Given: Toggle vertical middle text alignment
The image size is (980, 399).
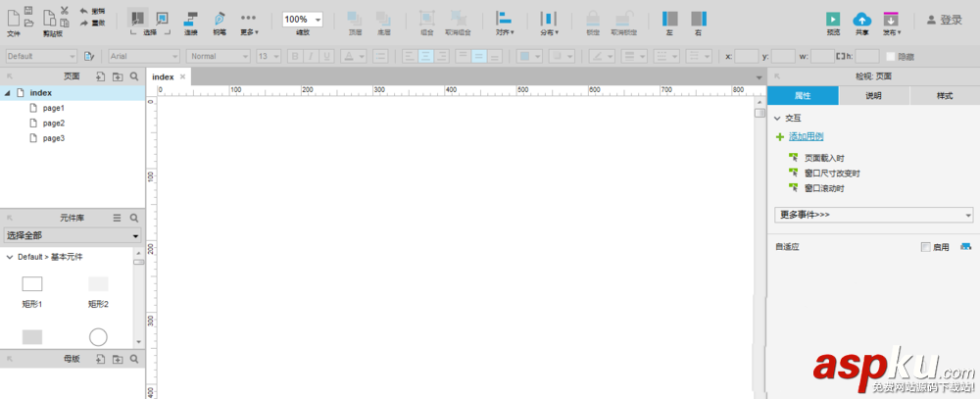Looking at the screenshot, I should (x=479, y=56).
